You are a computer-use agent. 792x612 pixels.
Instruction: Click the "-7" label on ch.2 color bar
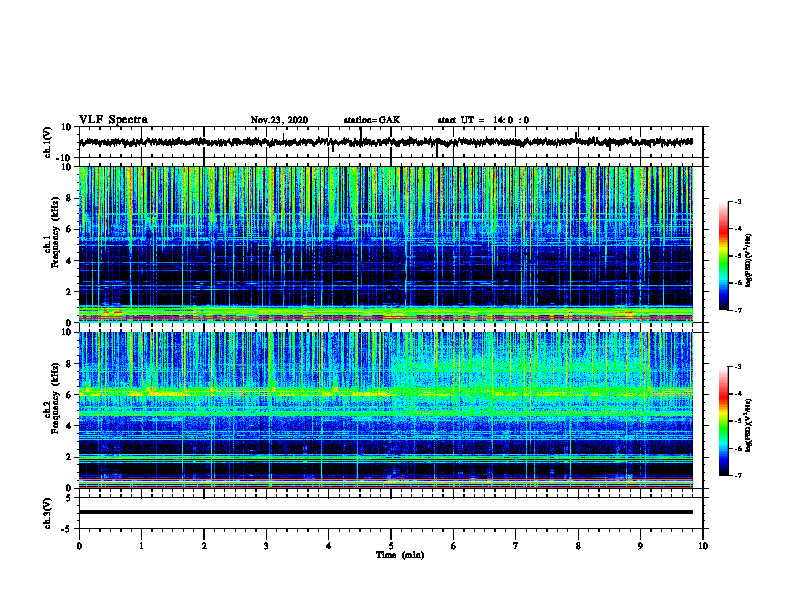click(737, 475)
